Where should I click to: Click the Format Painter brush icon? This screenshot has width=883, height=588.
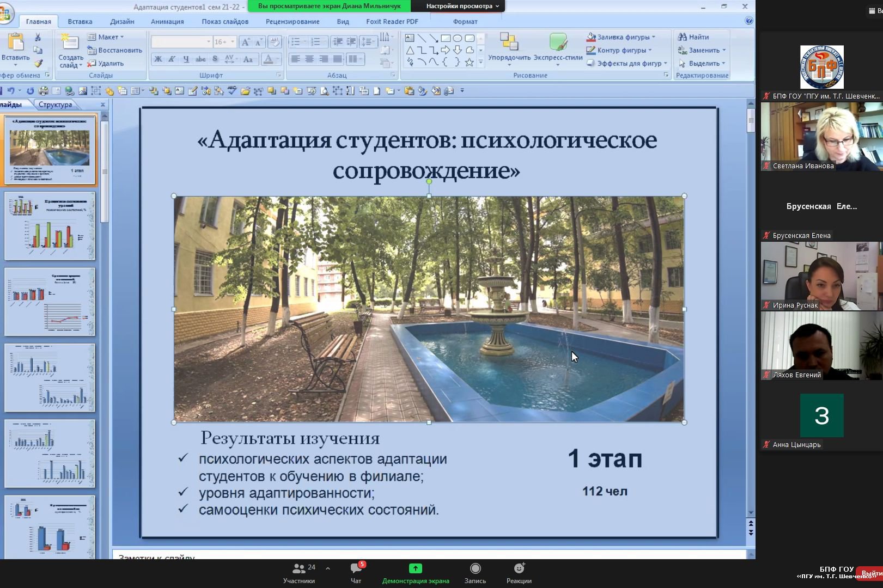coord(38,64)
